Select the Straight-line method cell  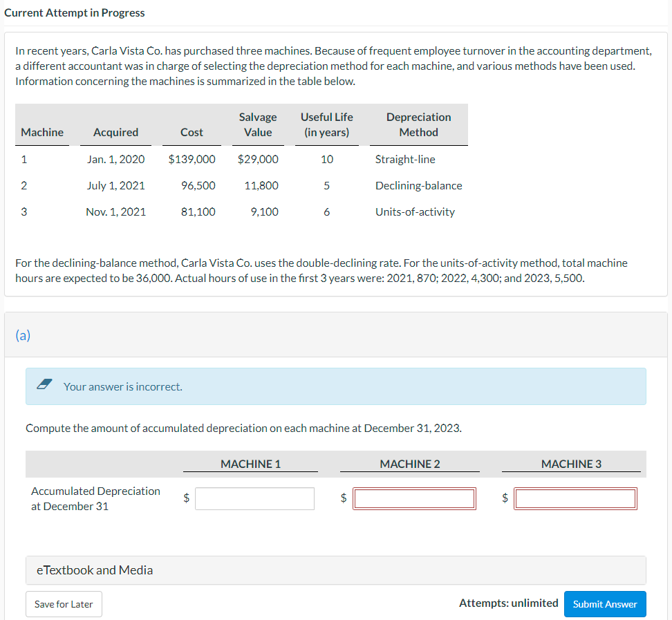405,160
